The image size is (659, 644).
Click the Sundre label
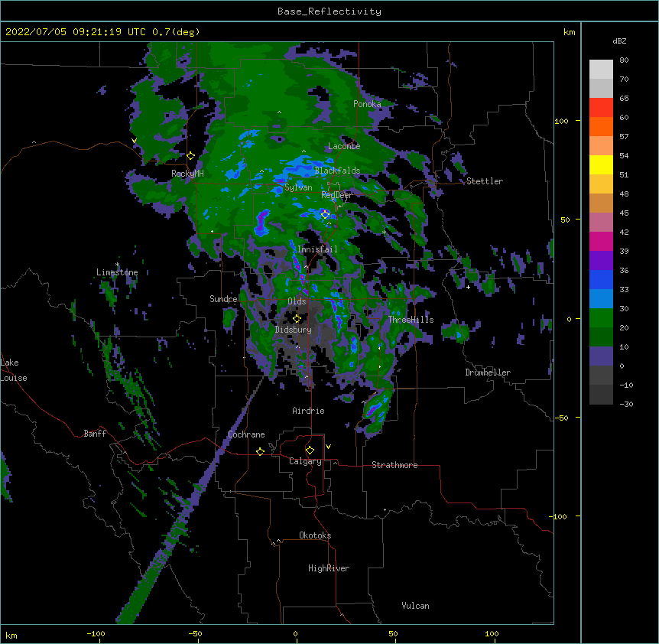click(x=223, y=299)
